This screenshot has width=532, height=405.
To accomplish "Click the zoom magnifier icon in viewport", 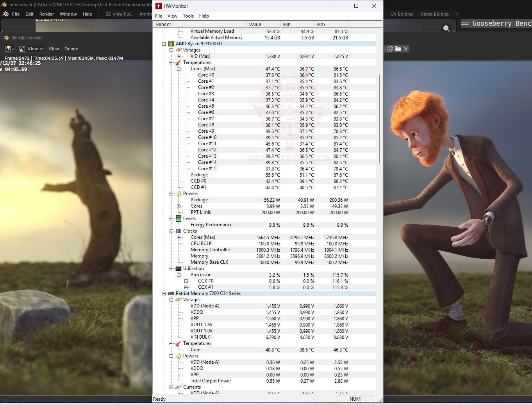I will point(446,28).
